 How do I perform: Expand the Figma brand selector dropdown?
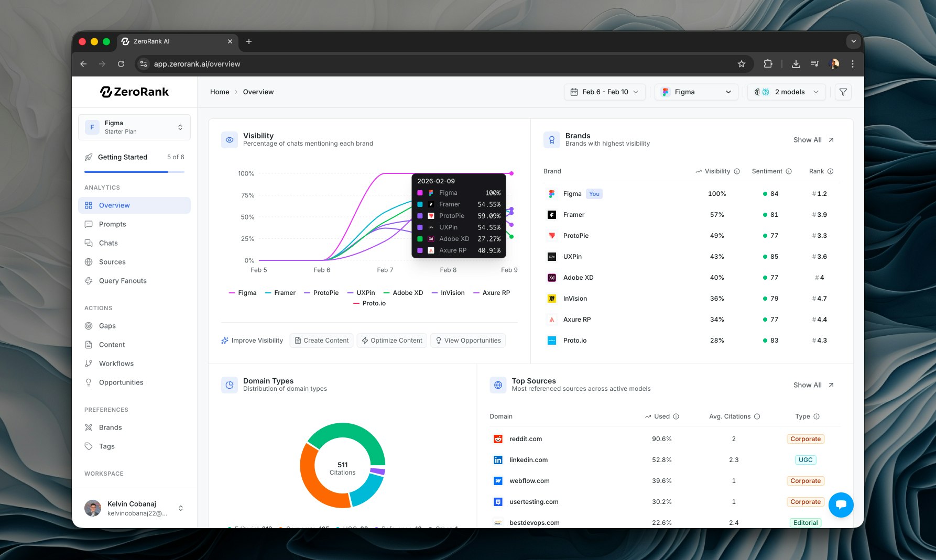696,92
